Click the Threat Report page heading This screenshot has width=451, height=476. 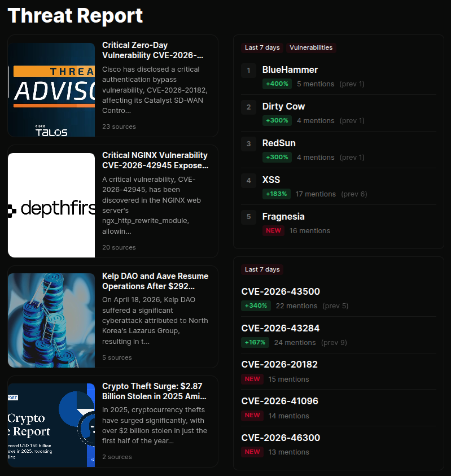tap(75, 15)
